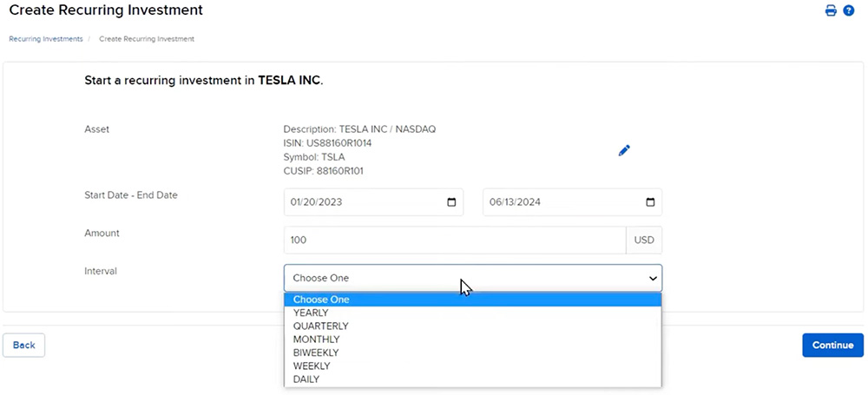Click the Back button
The height and width of the screenshot is (395, 868).
point(24,345)
